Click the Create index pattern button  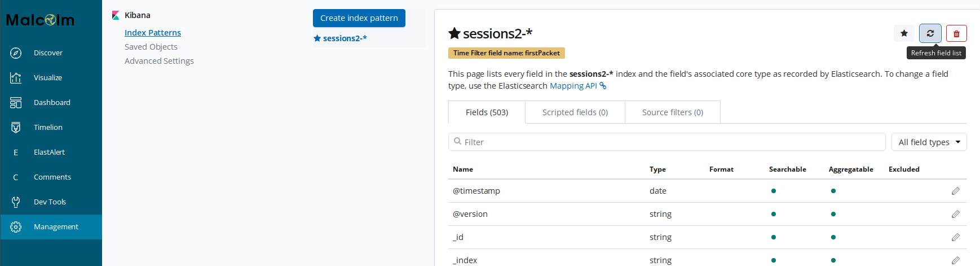(359, 18)
